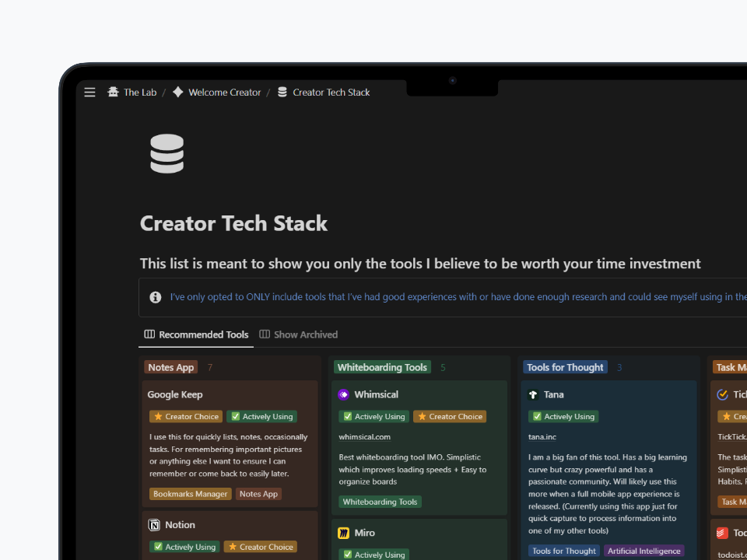747x560 pixels.
Task: Click the TickTick logo icon
Action: point(722,394)
